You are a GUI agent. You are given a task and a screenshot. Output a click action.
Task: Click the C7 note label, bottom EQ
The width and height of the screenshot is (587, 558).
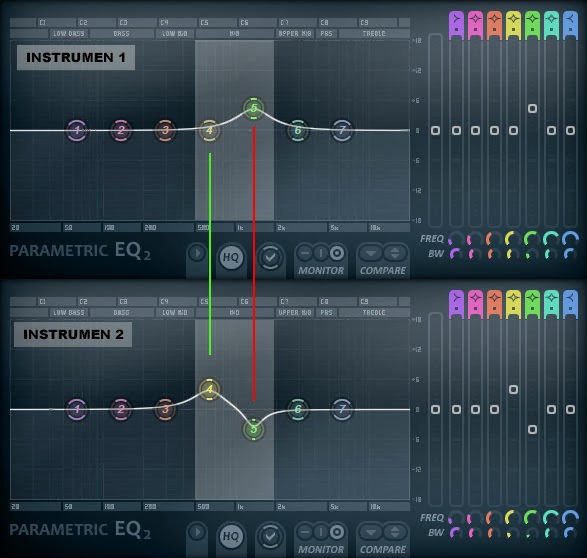284,302
